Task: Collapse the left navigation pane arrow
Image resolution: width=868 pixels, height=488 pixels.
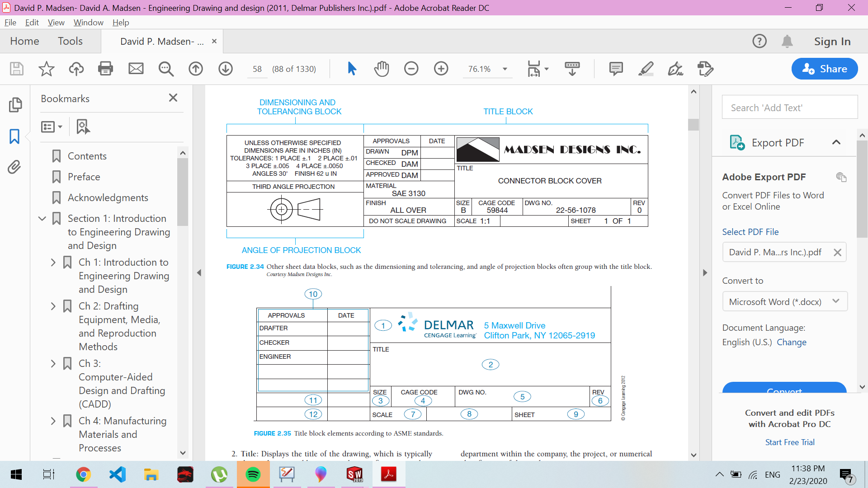Action: click(199, 273)
